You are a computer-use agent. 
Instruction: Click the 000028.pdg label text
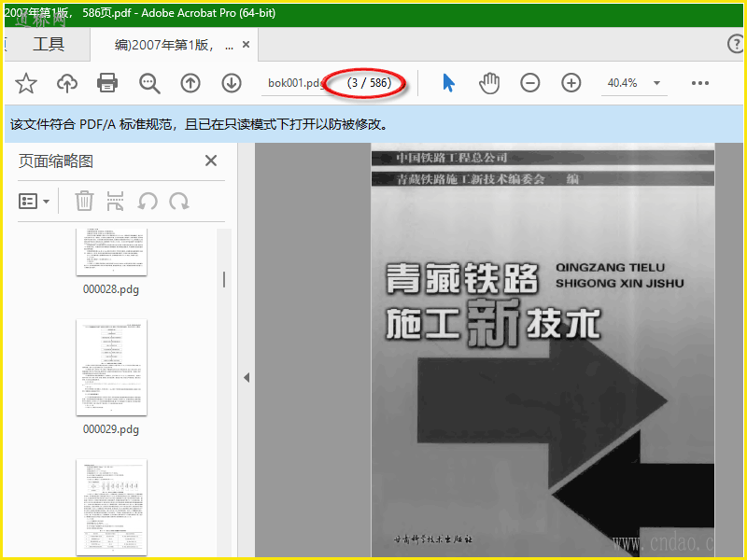111,289
